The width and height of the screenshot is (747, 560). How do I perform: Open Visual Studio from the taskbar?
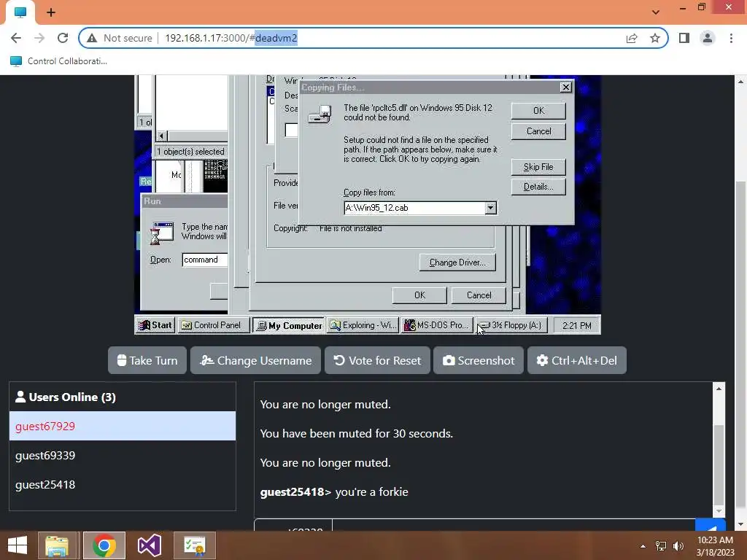click(149, 545)
